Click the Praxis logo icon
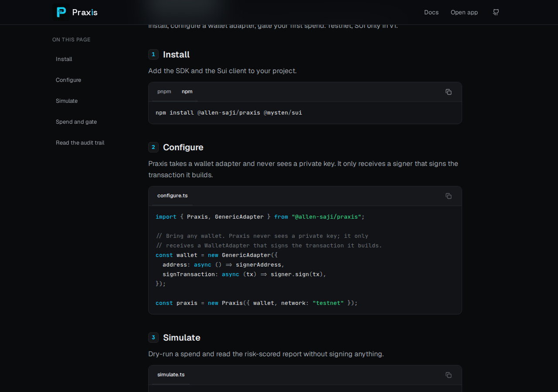This screenshot has height=392, width=558. click(x=61, y=12)
